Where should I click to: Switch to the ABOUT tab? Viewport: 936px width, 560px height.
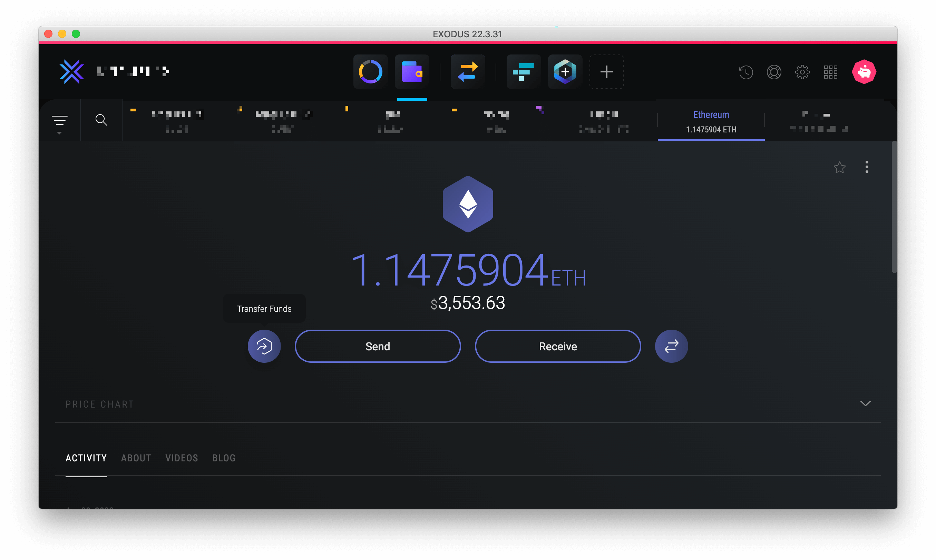[x=136, y=458]
